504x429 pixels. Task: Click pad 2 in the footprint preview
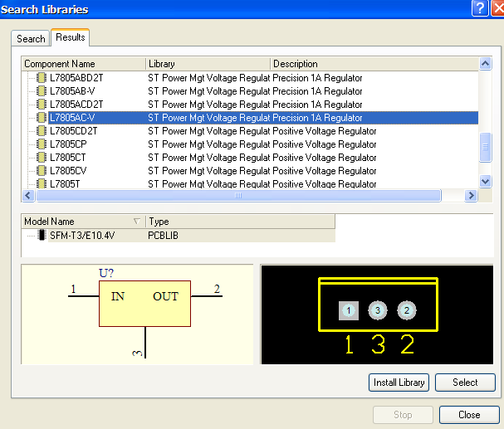click(406, 311)
